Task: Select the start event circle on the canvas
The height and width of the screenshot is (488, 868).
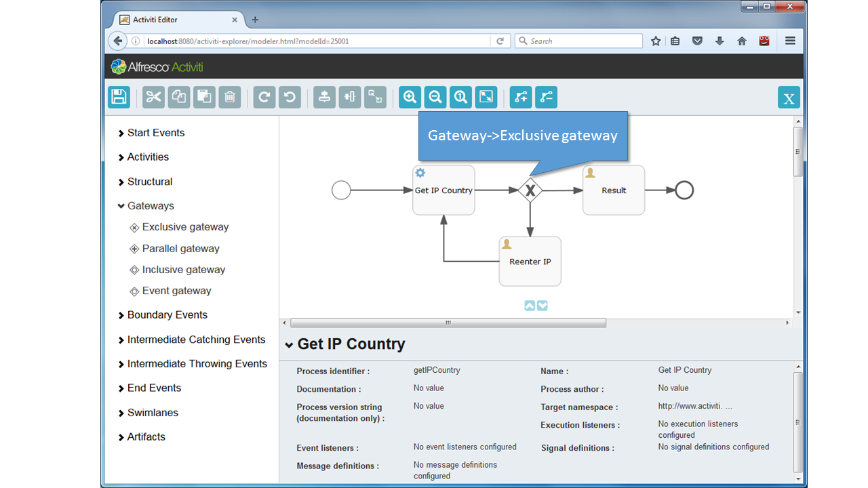Action: (341, 190)
